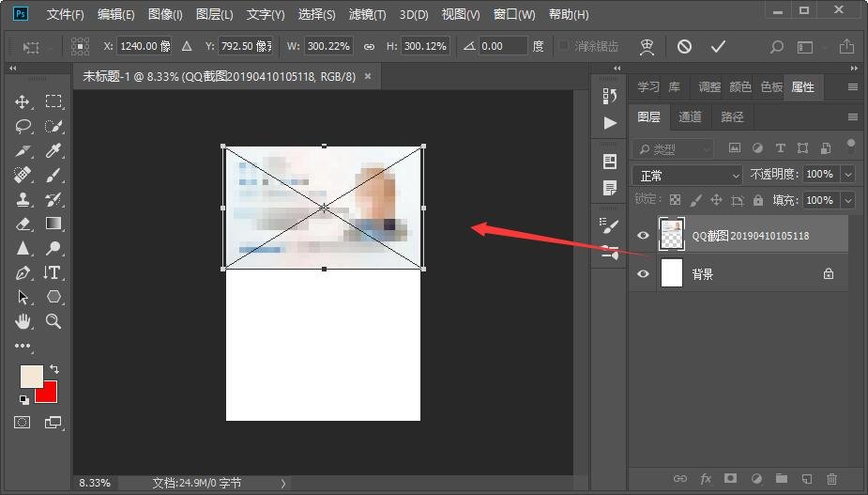Open the 图层(L) menu

coord(215,15)
